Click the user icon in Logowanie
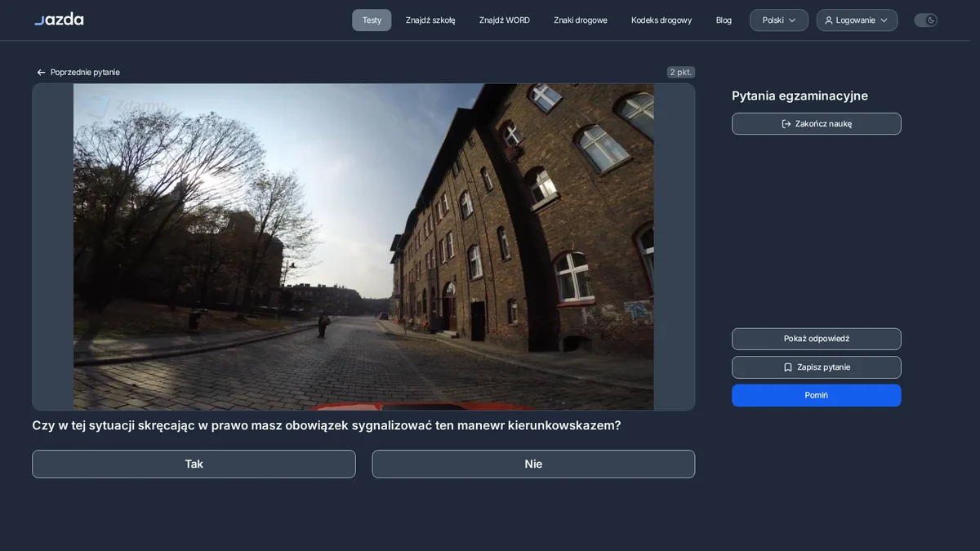The image size is (980, 551). (x=829, y=20)
